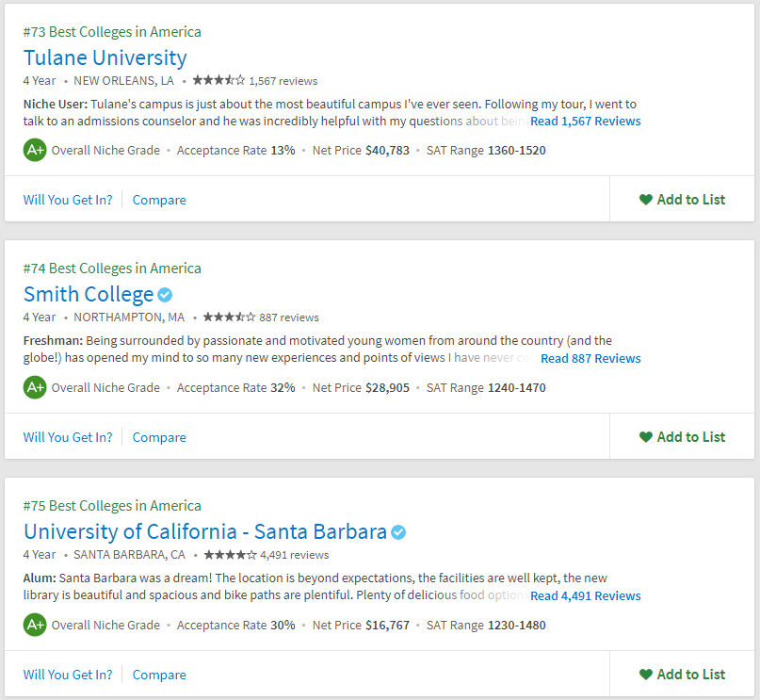Compare UC Santa Barbara with other colleges

coord(159,676)
